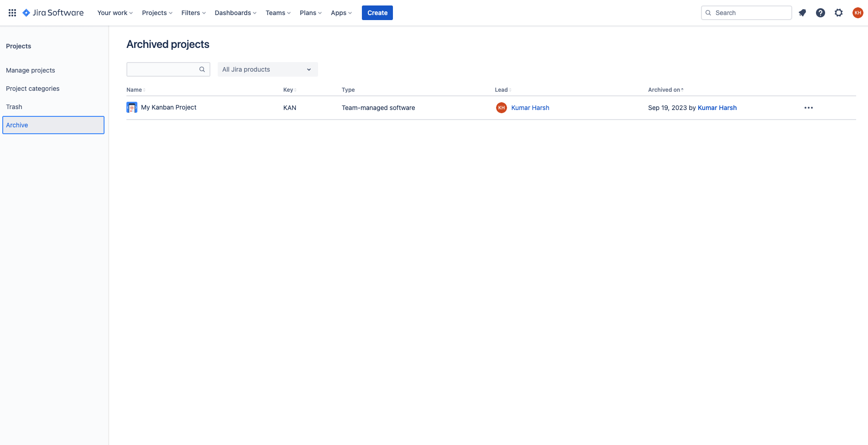
Task: Expand the Projects menu in the navigation bar
Action: (157, 12)
